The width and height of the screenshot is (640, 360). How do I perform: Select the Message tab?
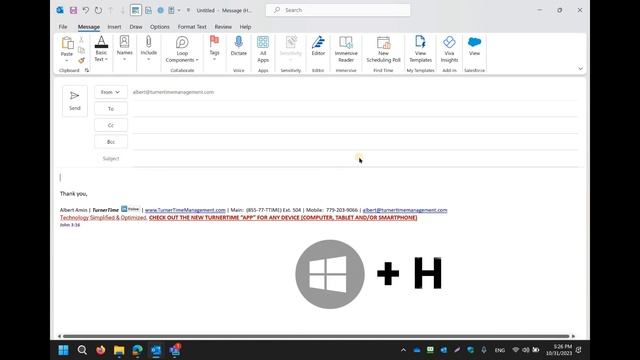89,27
